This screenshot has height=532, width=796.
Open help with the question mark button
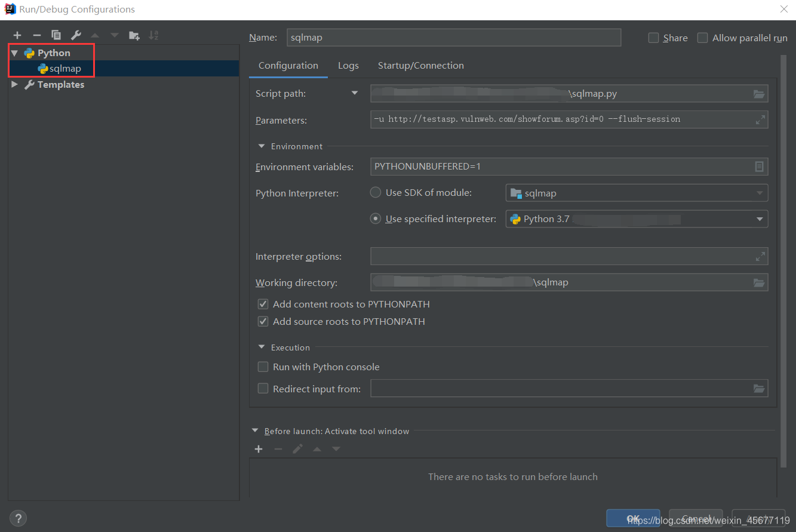pyautogui.click(x=19, y=518)
